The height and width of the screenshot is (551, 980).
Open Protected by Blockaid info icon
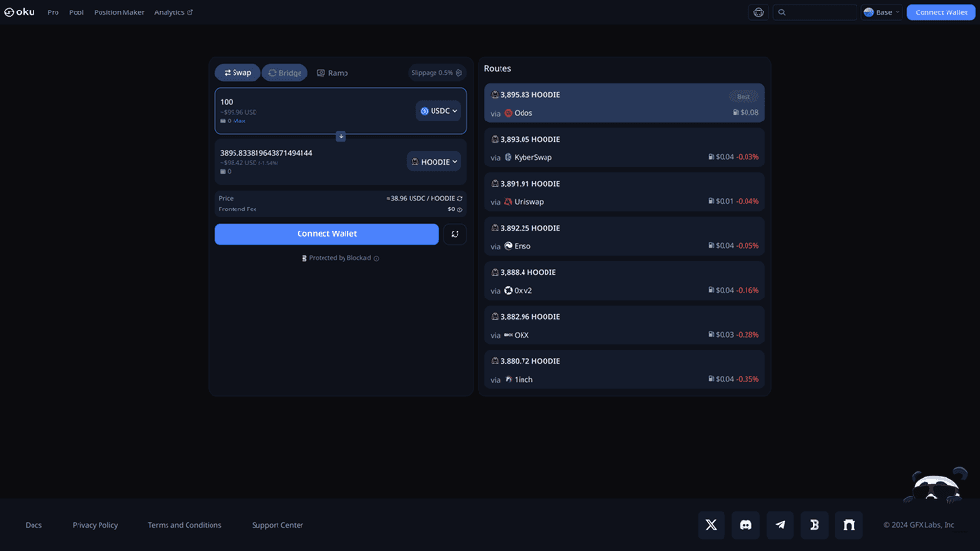376,258
